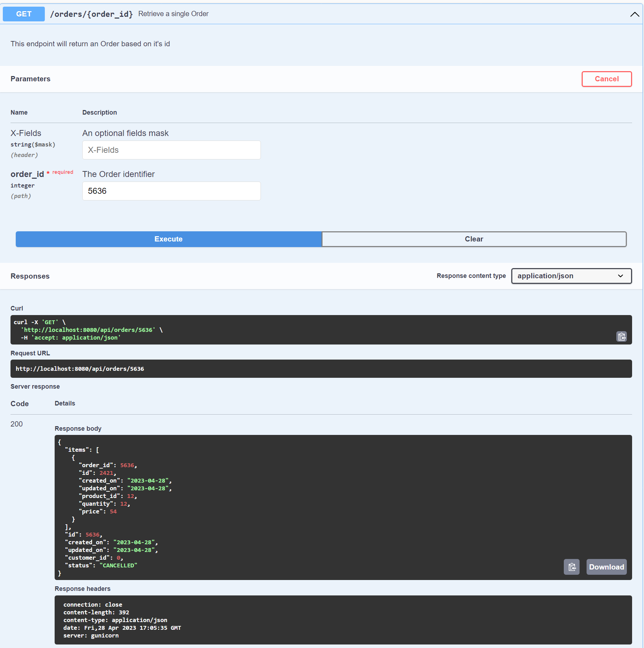Screen dimensions: 644x648
Task: Cancel the parameter editing mode
Action: coord(607,79)
